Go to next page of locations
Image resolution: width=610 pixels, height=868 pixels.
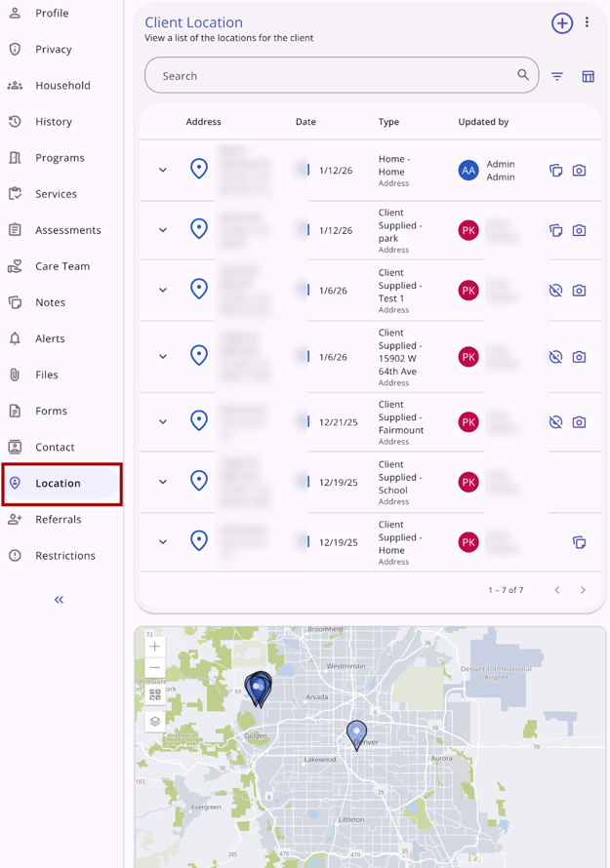583,590
